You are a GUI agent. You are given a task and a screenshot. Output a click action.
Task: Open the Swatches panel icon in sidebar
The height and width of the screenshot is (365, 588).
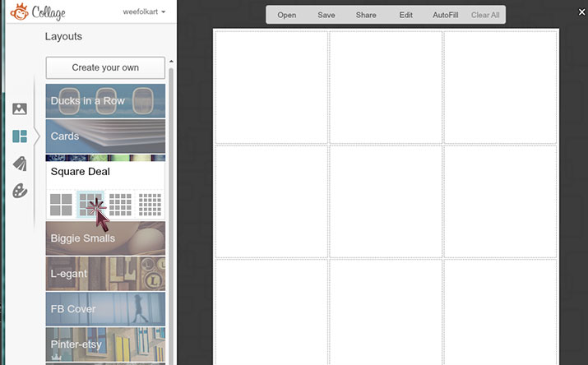click(20, 164)
